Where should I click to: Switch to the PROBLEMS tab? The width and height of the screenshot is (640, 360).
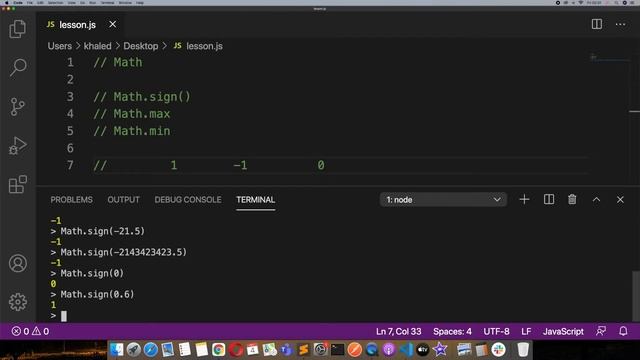[71, 200]
